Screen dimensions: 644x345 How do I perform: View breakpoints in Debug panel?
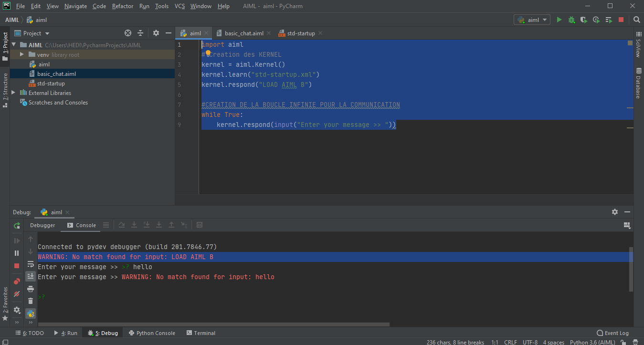tap(17, 282)
